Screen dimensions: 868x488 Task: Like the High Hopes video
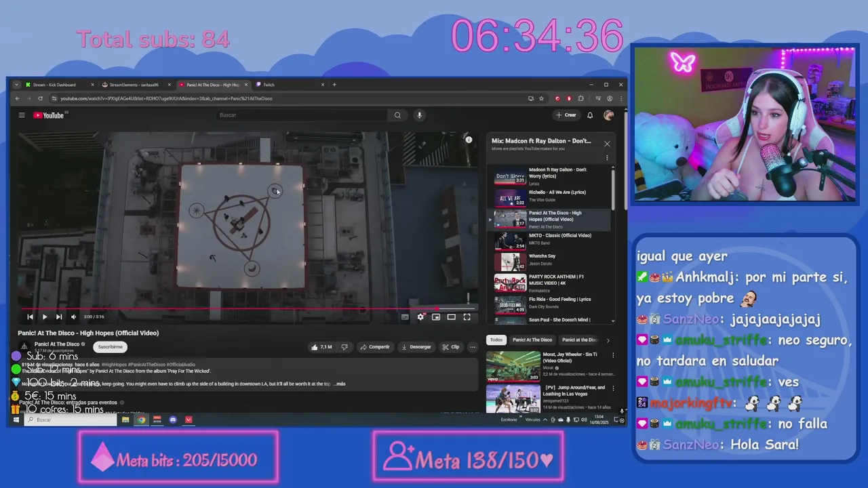tap(321, 347)
